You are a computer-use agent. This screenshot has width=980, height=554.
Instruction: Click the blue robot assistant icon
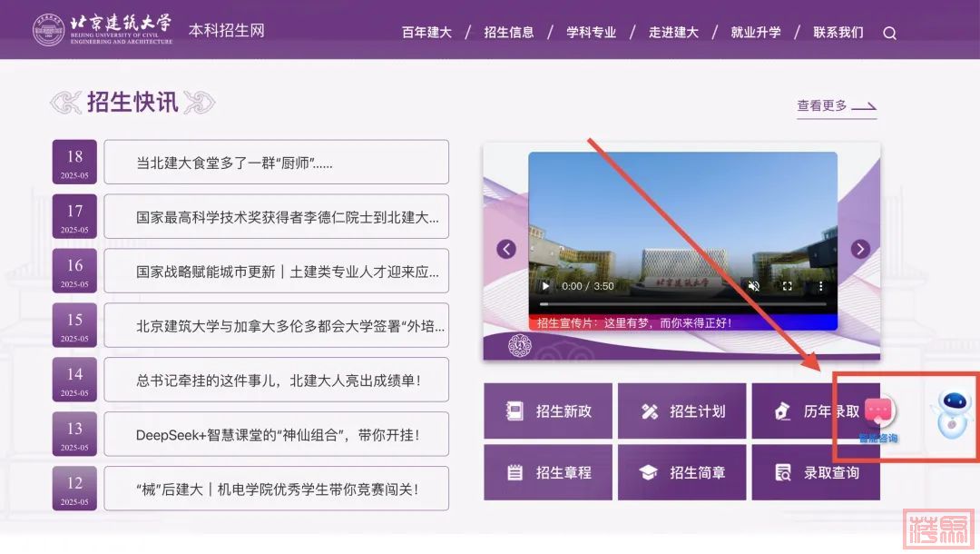coord(952,411)
